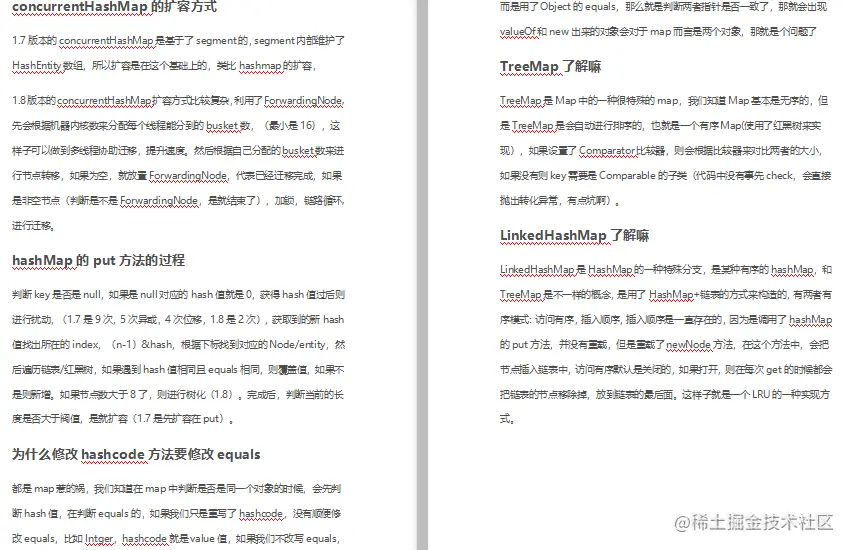Click the line containing 'Comparable 的子类'
This screenshot has height=550, width=851.
(665, 176)
